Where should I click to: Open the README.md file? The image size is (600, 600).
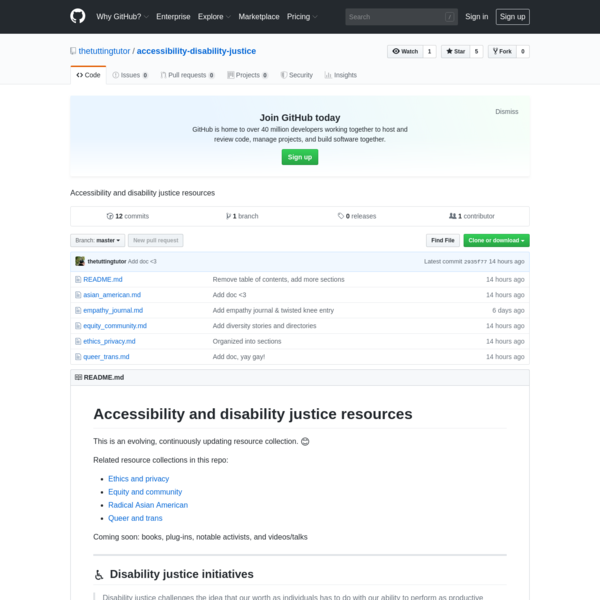tap(103, 279)
